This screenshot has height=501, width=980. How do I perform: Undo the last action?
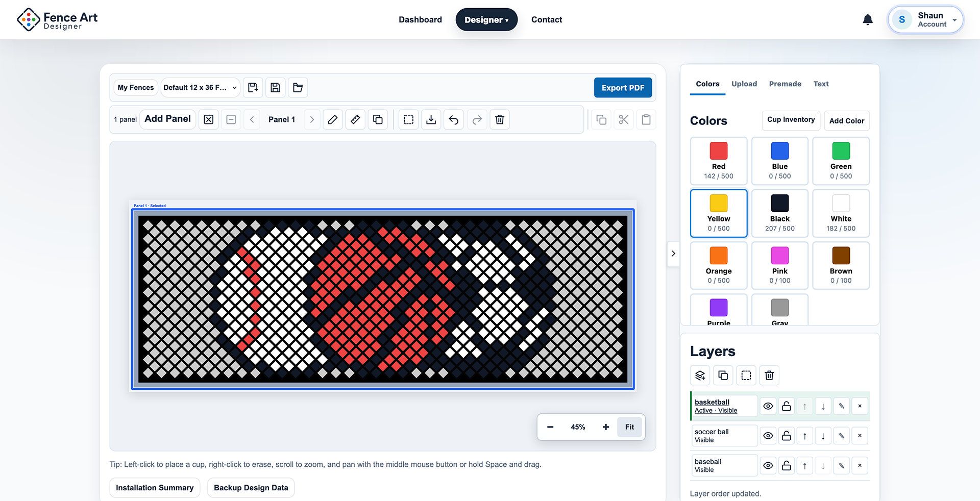pyautogui.click(x=454, y=119)
